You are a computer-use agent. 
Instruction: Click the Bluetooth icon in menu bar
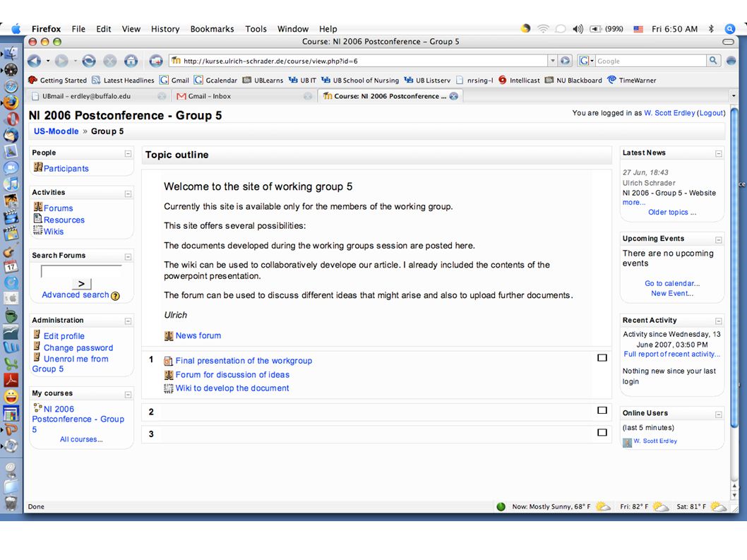711,28
